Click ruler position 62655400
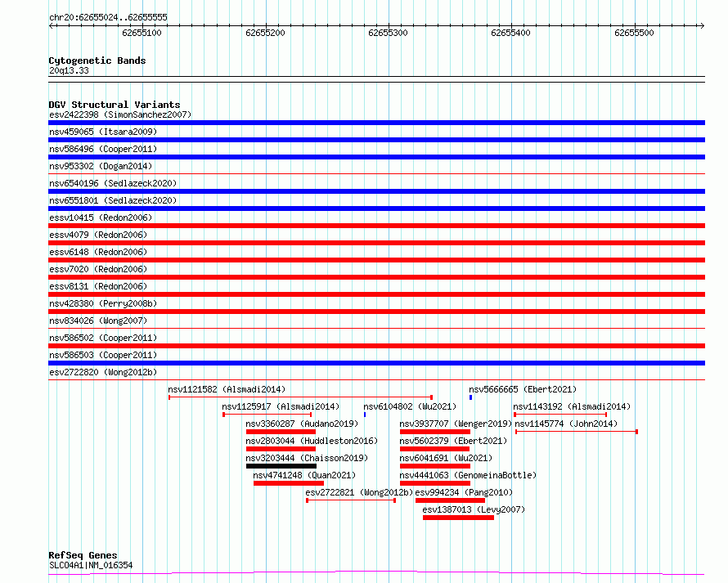The height and width of the screenshot is (583, 728). click(x=510, y=33)
